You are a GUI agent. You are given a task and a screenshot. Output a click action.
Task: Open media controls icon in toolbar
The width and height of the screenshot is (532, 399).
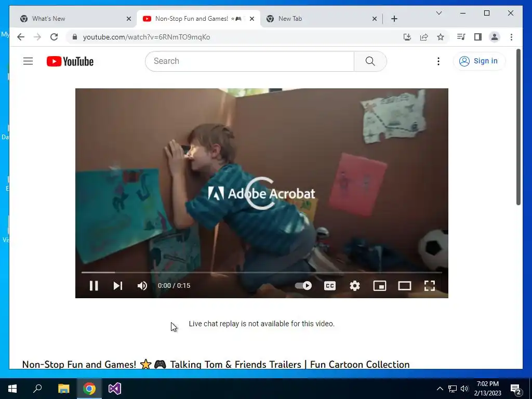[x=461, y=37]
